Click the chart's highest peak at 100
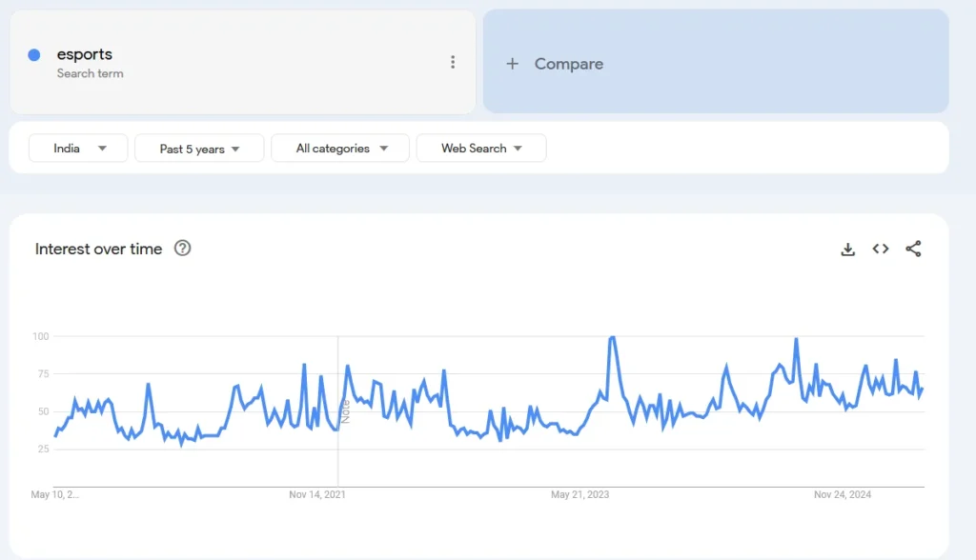This screenshot has height=560, width=976. pyautogui.click(x=611, y=337)
